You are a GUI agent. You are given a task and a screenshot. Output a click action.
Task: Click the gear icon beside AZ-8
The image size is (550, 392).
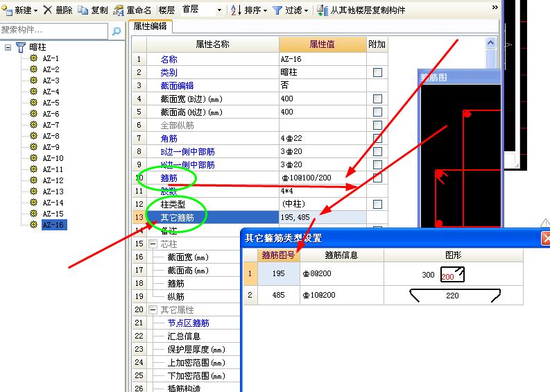(34, 136)
